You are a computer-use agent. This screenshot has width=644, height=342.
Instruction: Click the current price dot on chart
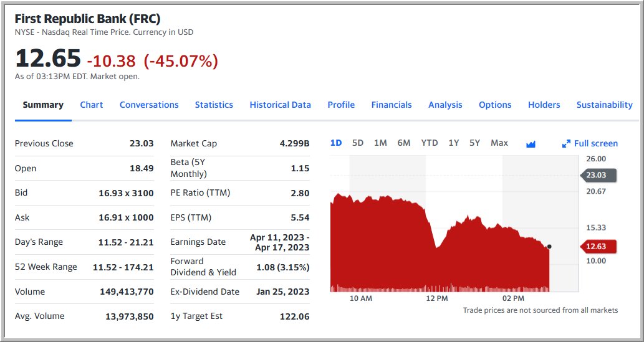click(549, 247)
